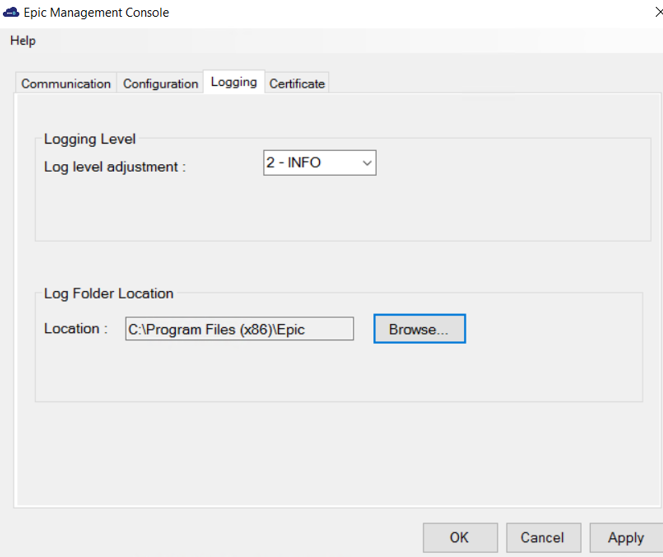Click the Cancel button

click(x=543, y=538)
